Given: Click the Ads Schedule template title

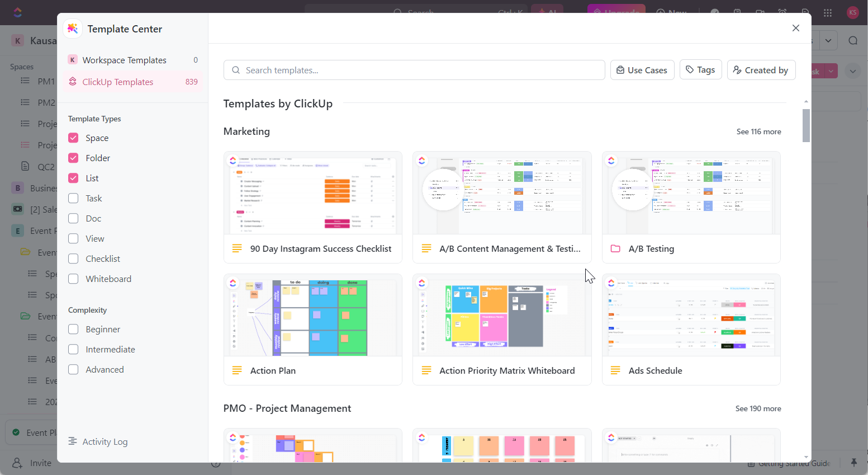Looking at the screenshot, I should click(655, 370).
